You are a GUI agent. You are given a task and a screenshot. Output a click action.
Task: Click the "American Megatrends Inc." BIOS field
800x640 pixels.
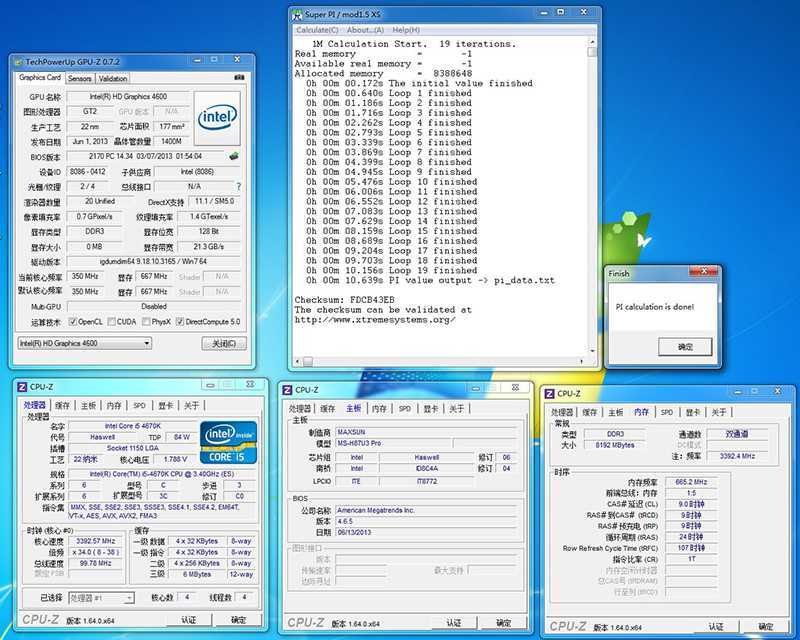[427, 510]
